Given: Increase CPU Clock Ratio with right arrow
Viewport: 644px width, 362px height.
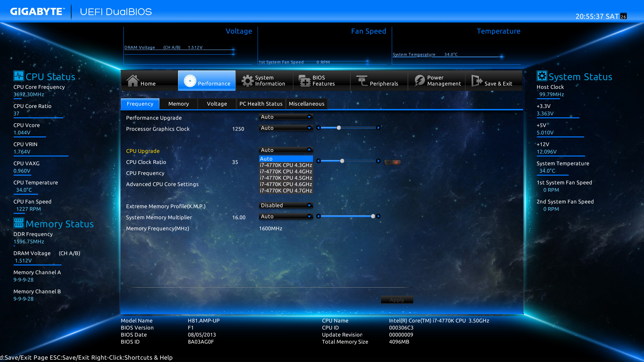Looking at the screenshot, I should coord(378,161).
